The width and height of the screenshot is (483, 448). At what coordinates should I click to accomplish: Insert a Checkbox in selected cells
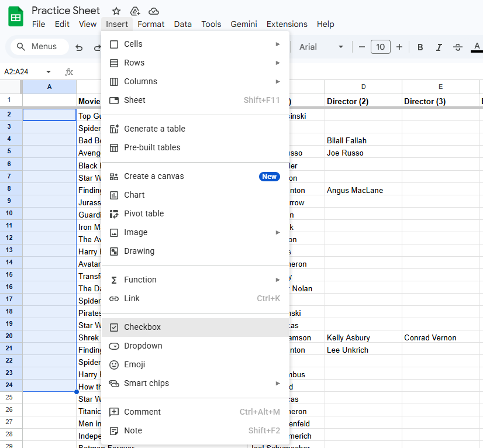(195, 327)
